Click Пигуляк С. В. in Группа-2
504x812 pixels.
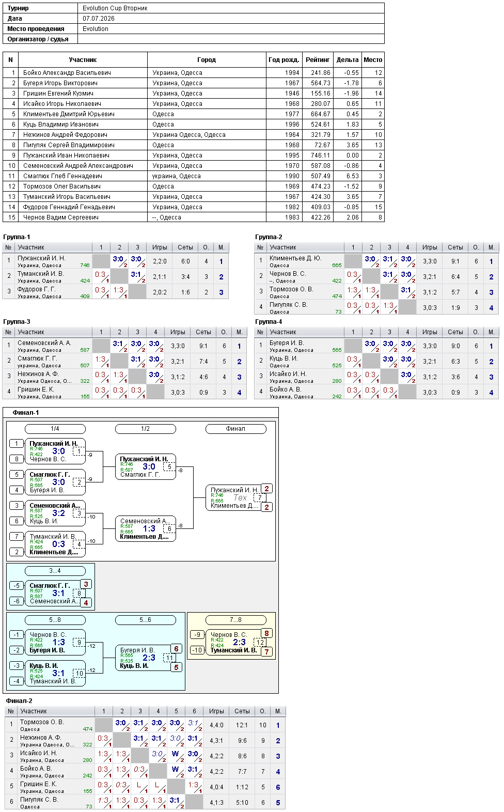pos(288,305)
